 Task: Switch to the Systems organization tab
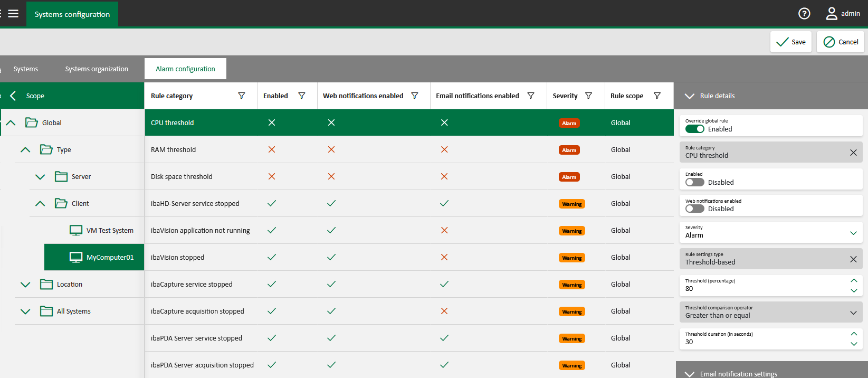click(x=97, y=69)
